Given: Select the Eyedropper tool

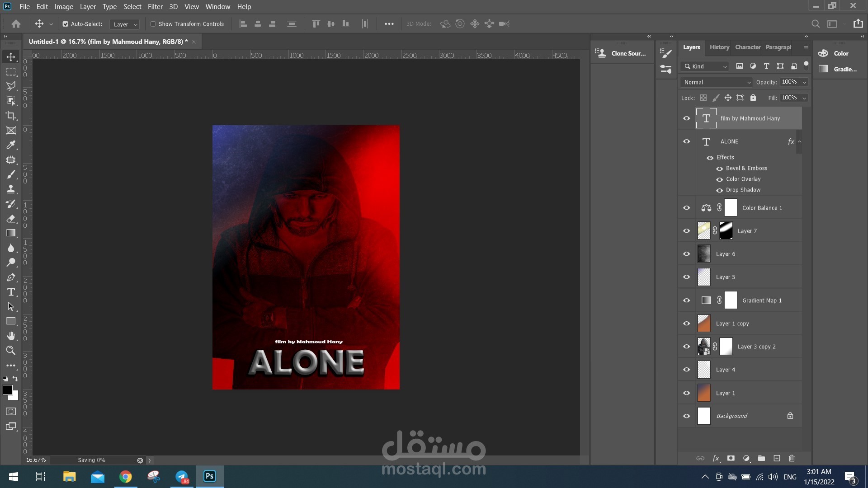Looking at the screenshot, I should tap(11, 145).
